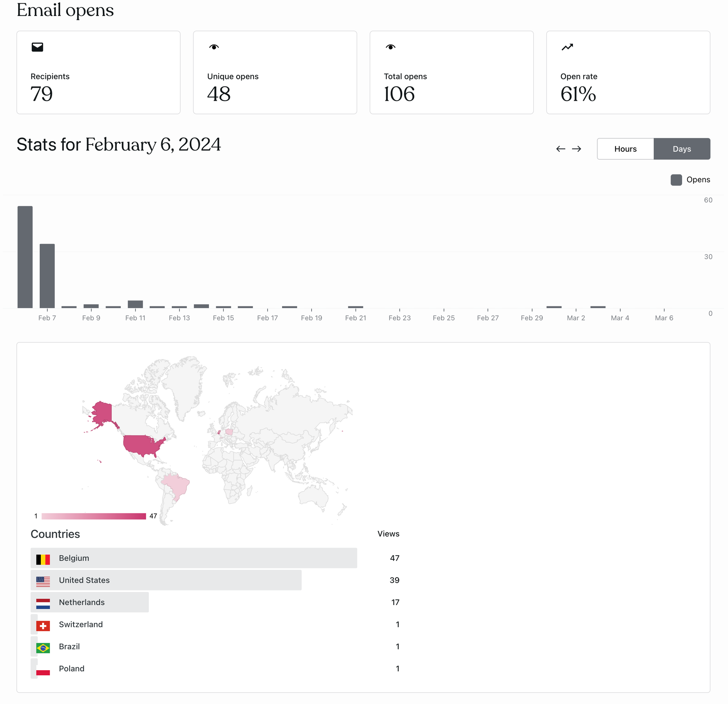
Task: Go to next period with right arrow
Action: [x=577, y=149]
